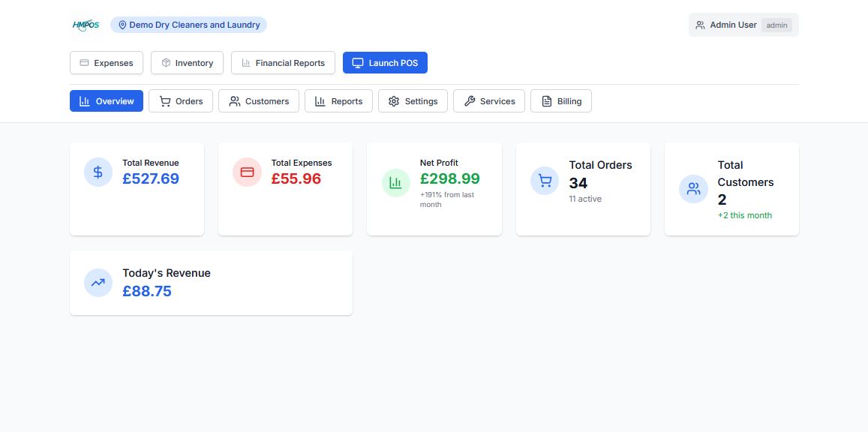Click the shopping cart icon in Total Orders card
868x432 pixels.
545,181
